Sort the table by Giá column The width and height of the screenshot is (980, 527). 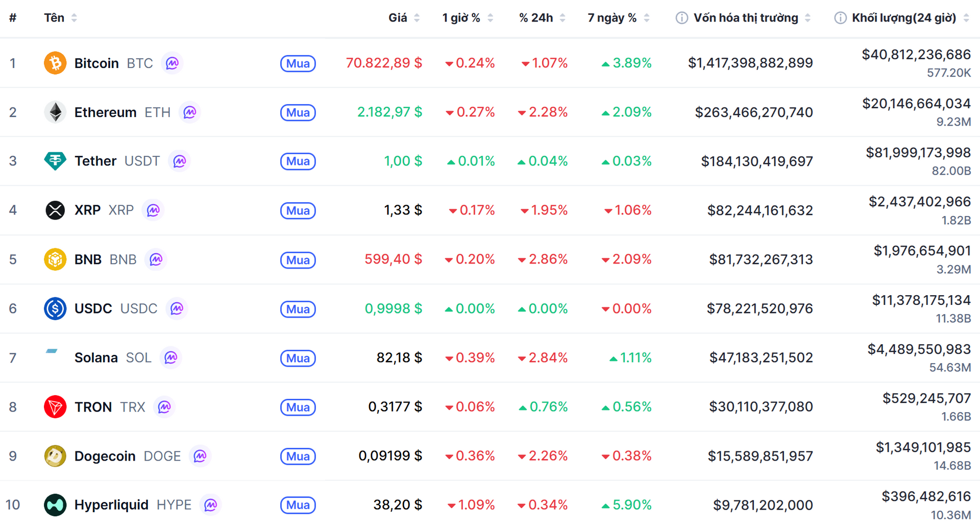(404, 18)
